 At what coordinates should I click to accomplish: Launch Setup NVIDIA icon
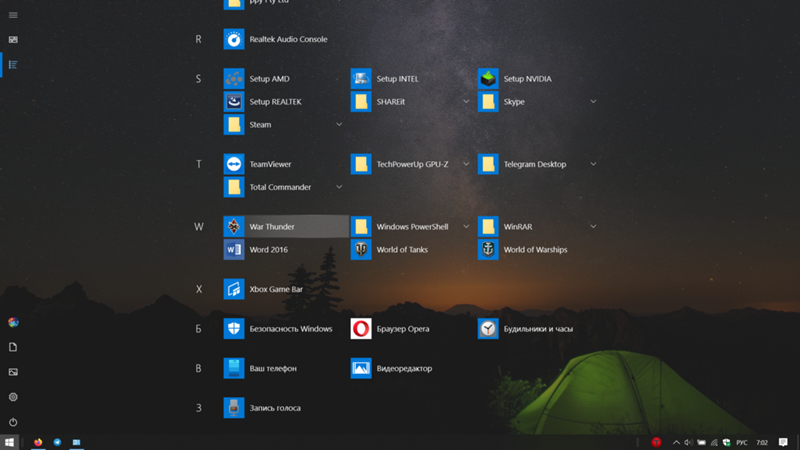[x=488, y=79]
